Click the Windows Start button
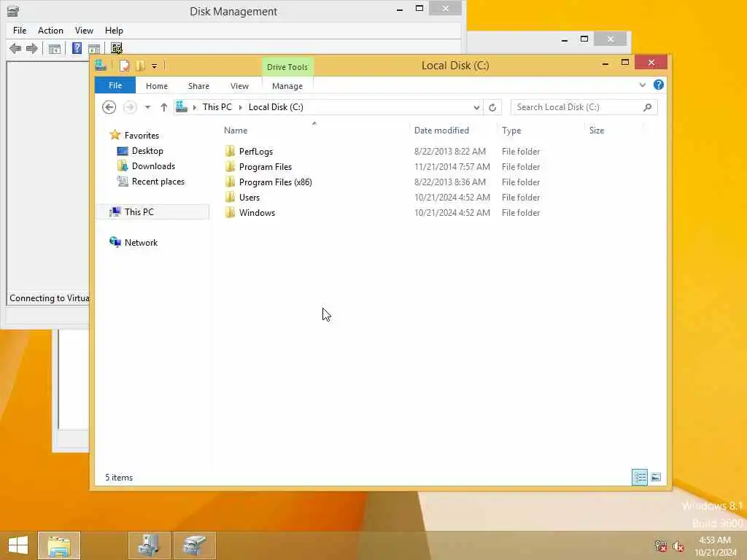747x560 pixels. coord(18,545)
